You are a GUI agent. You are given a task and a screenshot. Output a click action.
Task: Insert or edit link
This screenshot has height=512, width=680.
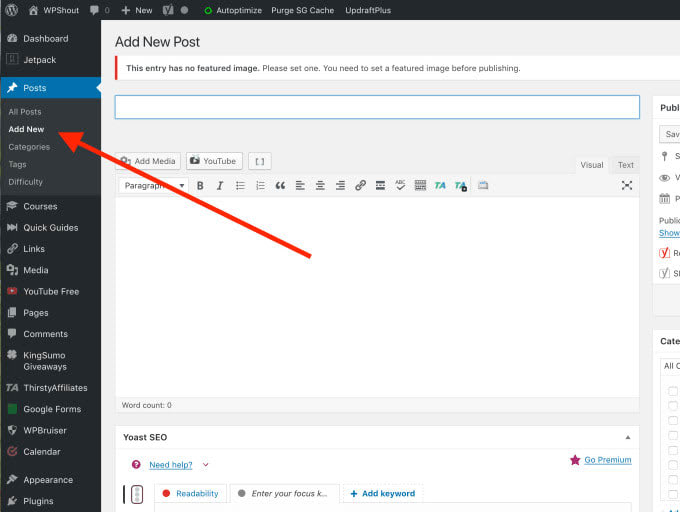(x=360, y=186)
